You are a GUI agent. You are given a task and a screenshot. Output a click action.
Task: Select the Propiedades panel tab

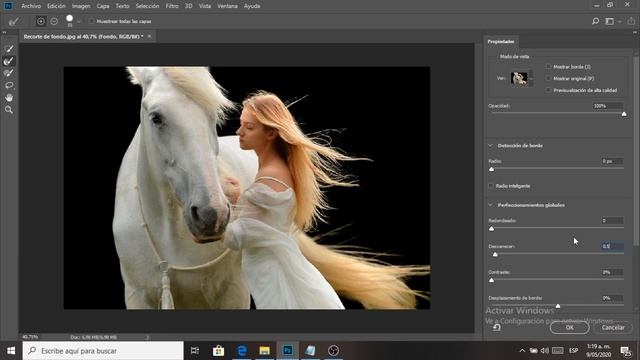click(501, 42)
